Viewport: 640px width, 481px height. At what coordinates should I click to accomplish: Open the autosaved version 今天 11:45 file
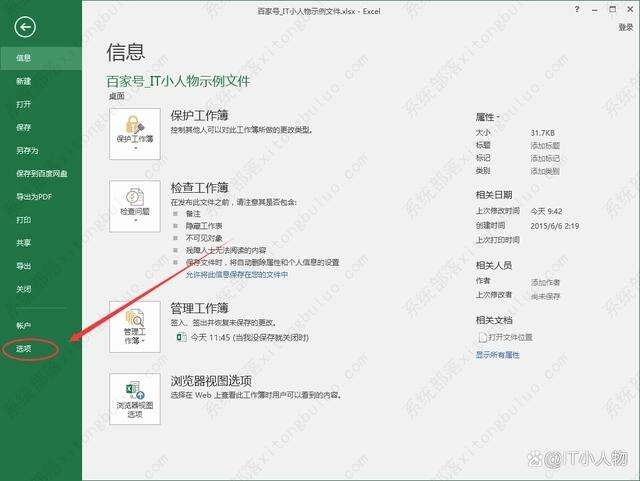(242, 338)
